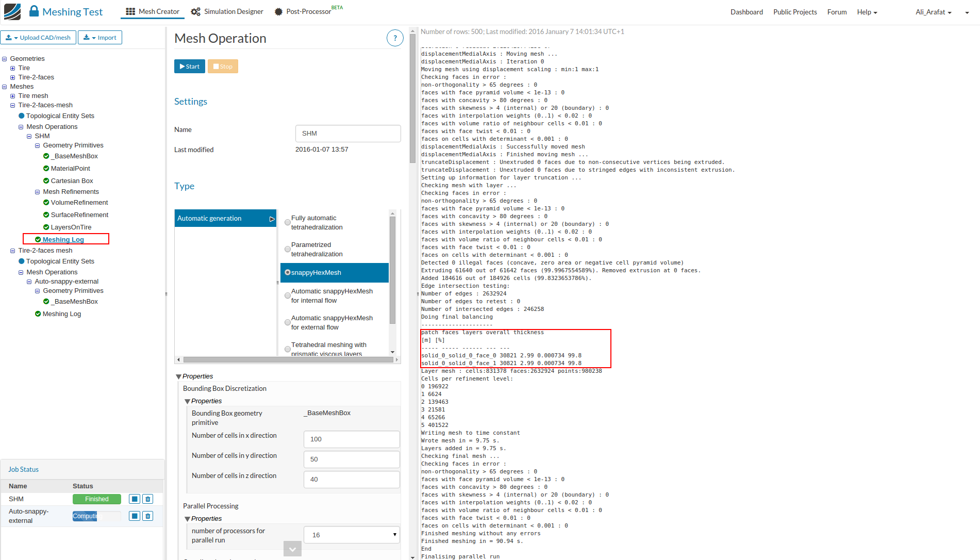
Task: Delete the Auto-snappy-external job
Action: click(x=148, y=516)
